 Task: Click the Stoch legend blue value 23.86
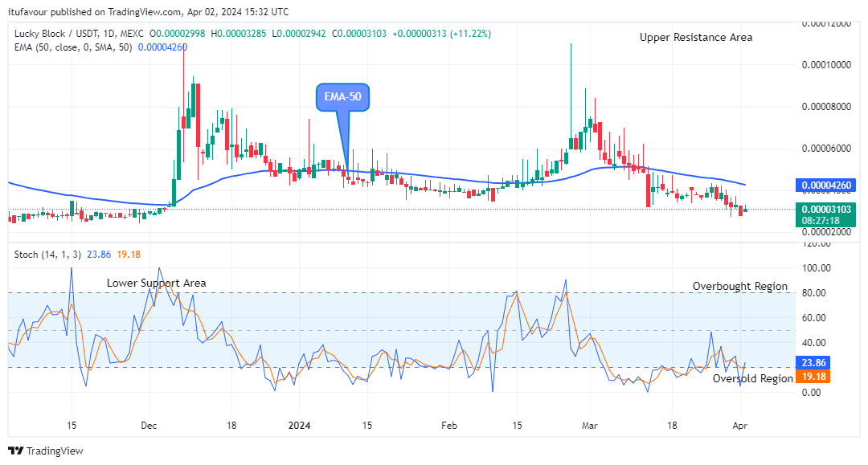(99, 255)
